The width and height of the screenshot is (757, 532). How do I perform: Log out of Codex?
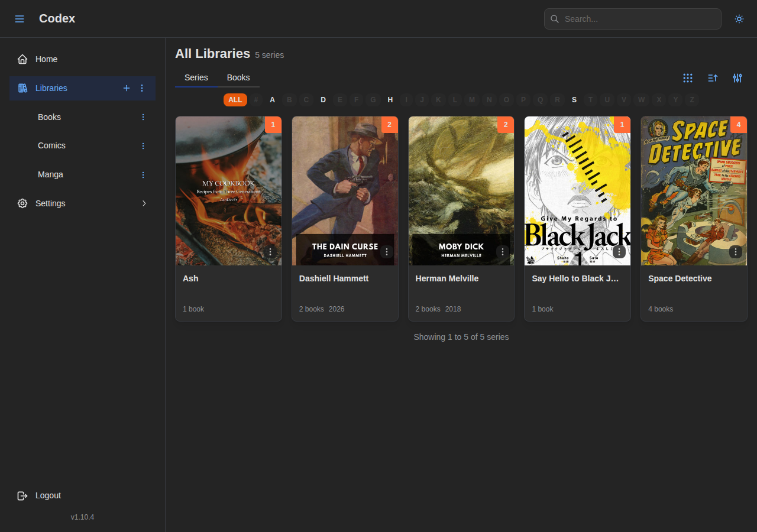pos(47,495)
